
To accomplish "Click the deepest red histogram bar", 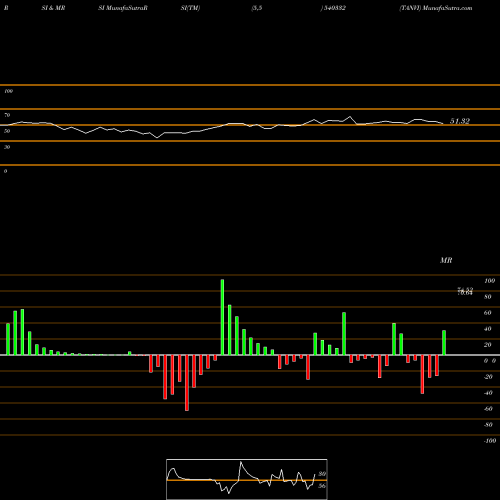I will click(187, 383).
